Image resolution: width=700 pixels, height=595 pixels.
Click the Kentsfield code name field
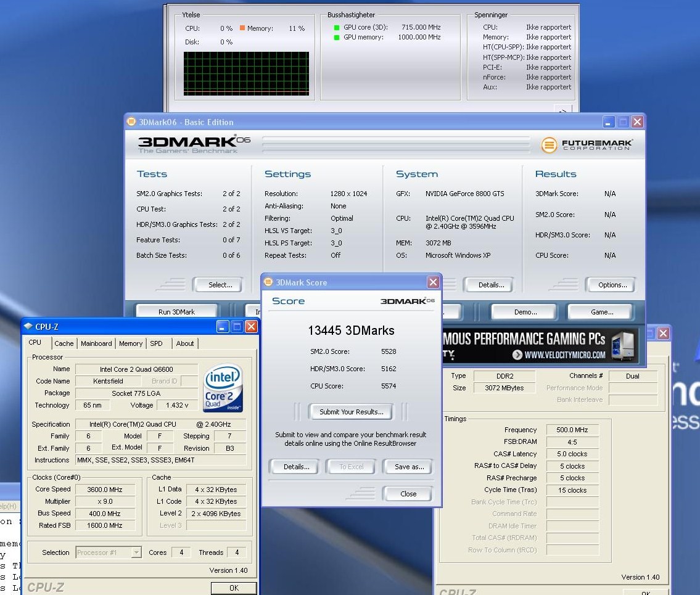(108, 381)
